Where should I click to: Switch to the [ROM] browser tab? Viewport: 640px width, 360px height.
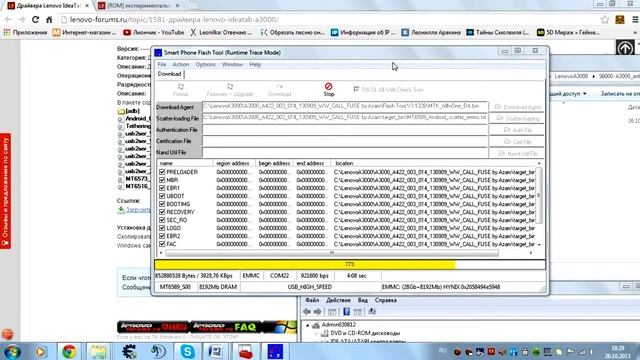(x=139, y=6)
